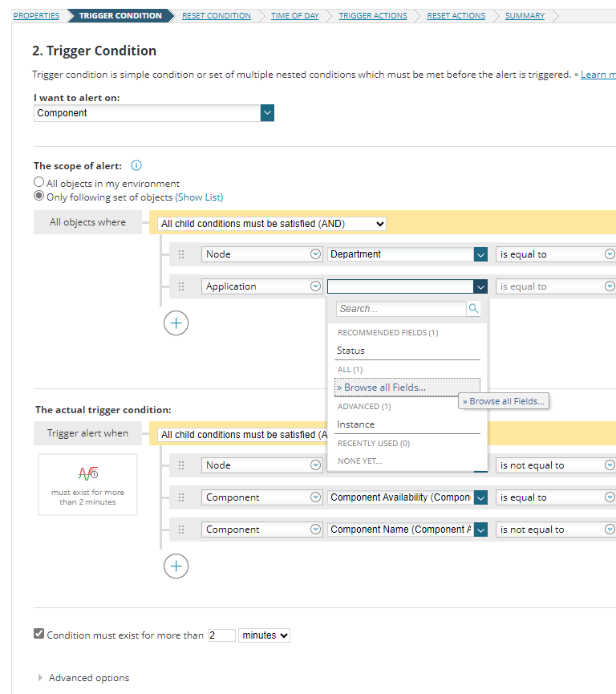This screenshot has height=694, width=616.
Task: Click the Show List link
Action: click(x=199, y=197)
